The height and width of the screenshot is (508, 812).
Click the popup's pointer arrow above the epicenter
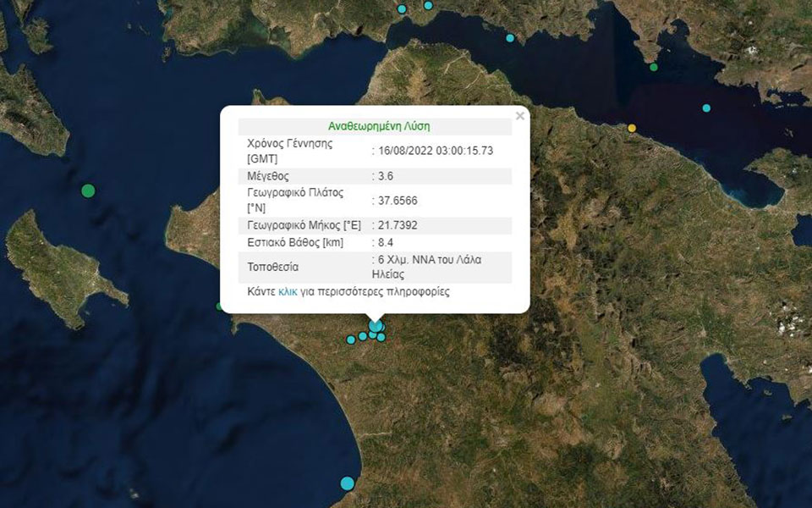(375, 315)
